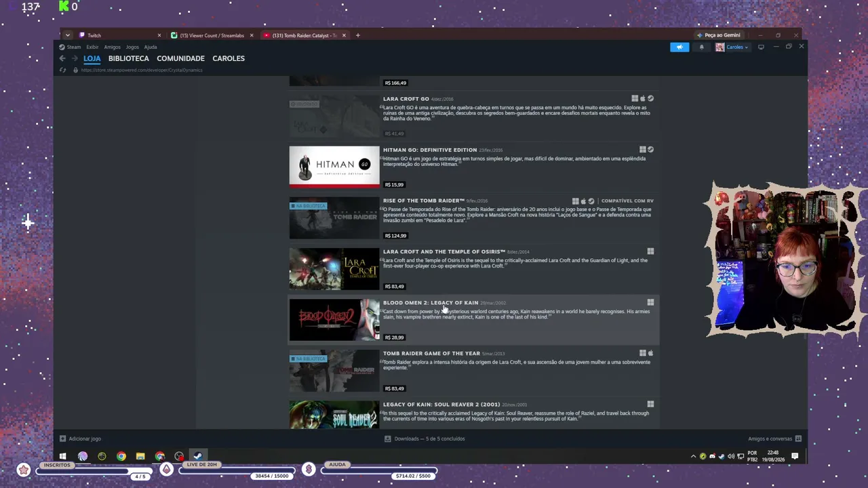Click Windows platform icon on Lara Croft GO

coord(635,99)
